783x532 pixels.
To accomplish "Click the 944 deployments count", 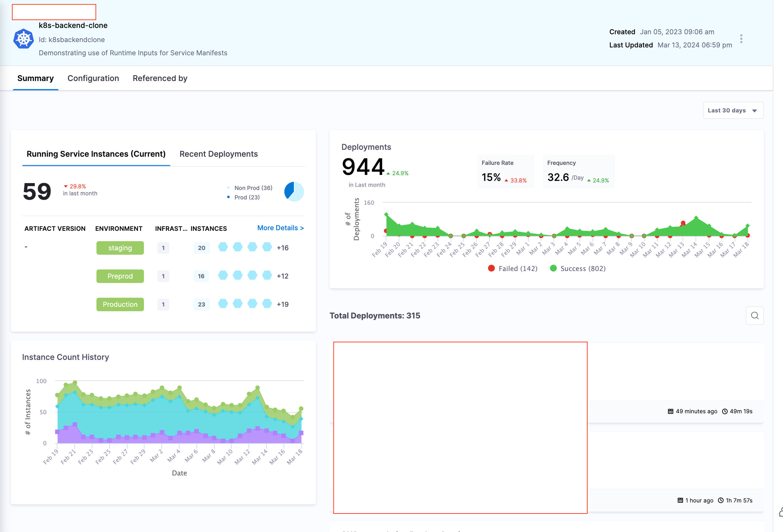I will pyautogui.click(x=363, y=167).
